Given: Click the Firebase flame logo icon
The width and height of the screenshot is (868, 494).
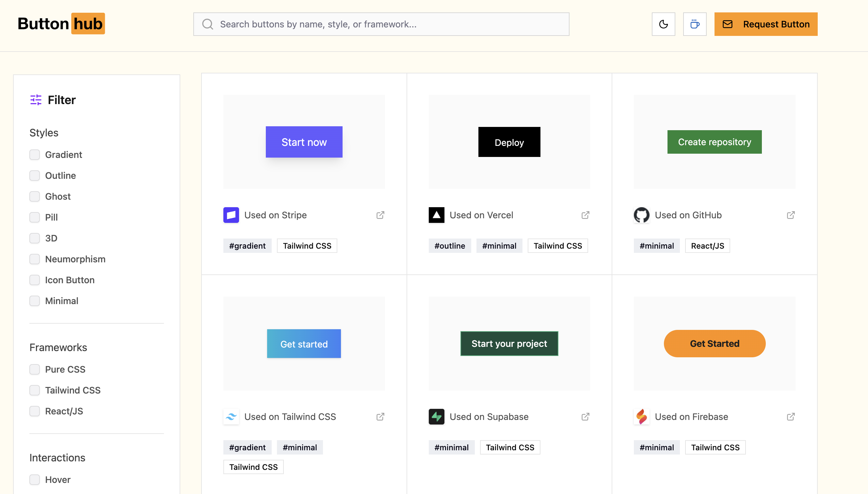Looking at the screenshot, I should click(x=642, y=416).
